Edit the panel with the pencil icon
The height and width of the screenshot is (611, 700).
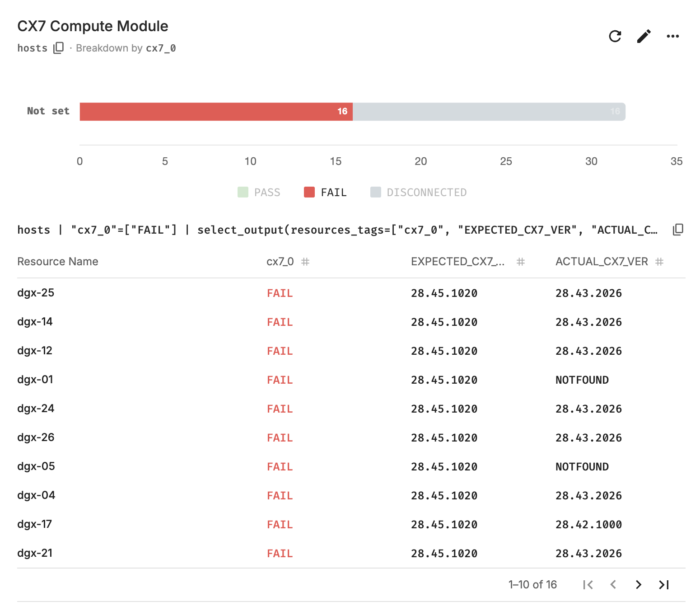click(x=644, y=36)
